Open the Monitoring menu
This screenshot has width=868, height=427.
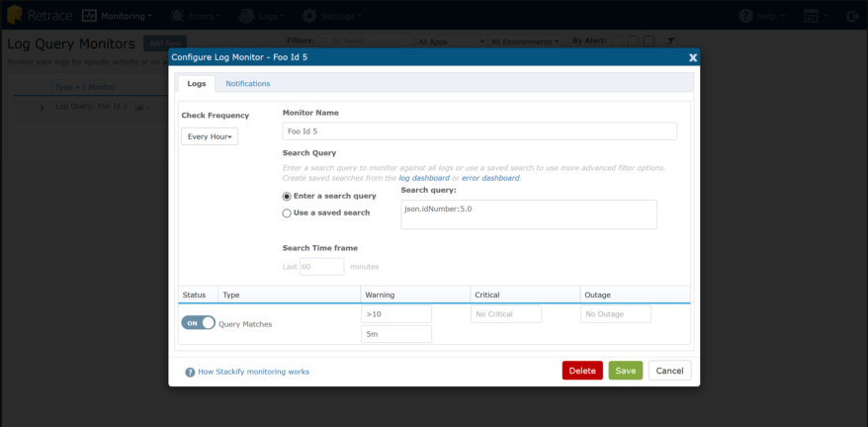[117, 16]
